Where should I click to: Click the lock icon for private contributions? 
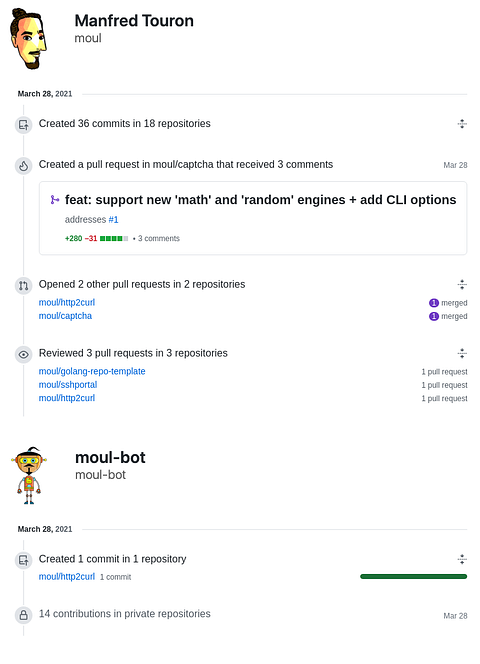coord(24,615)
